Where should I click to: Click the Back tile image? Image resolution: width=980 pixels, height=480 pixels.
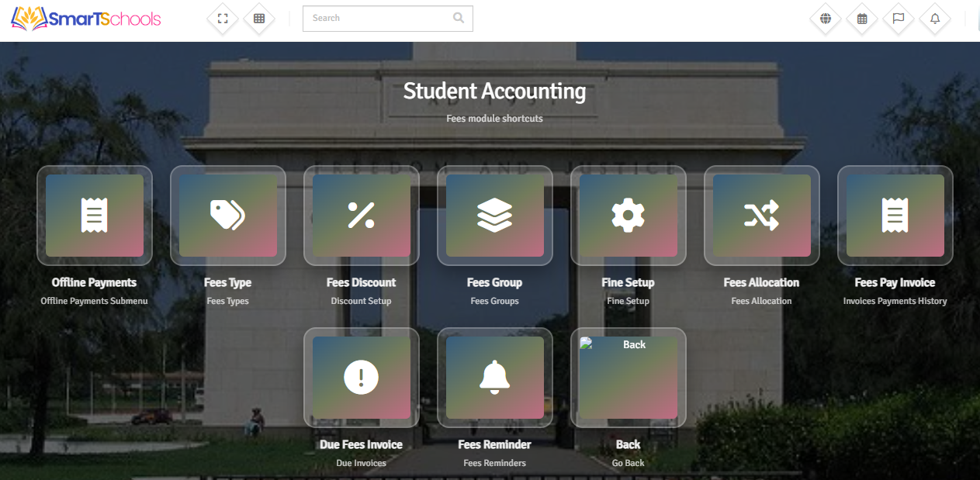pyautogui.click(x=629, y=378)
